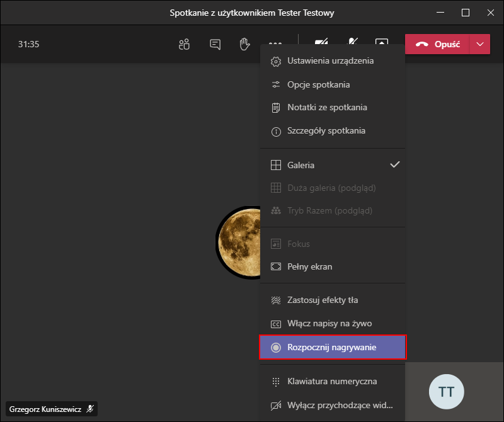Open Notatki ze spotkania
This screenshot has width=504, height=422.
click(333, 107)
